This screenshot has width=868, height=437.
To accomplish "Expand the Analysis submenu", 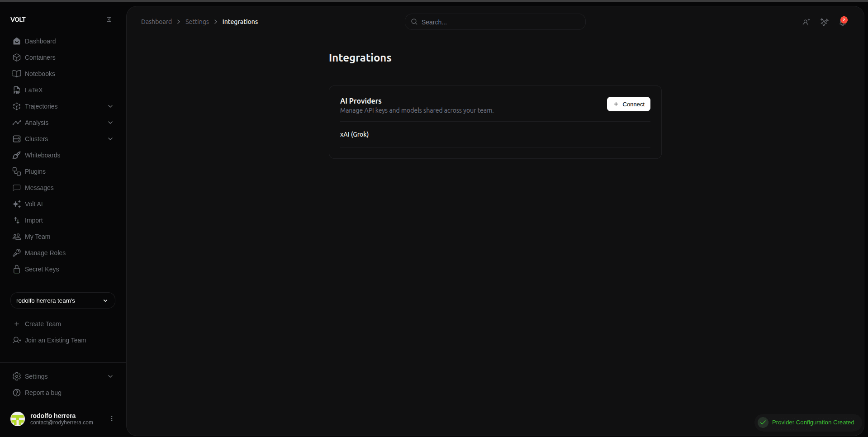I will pos(110,123).
